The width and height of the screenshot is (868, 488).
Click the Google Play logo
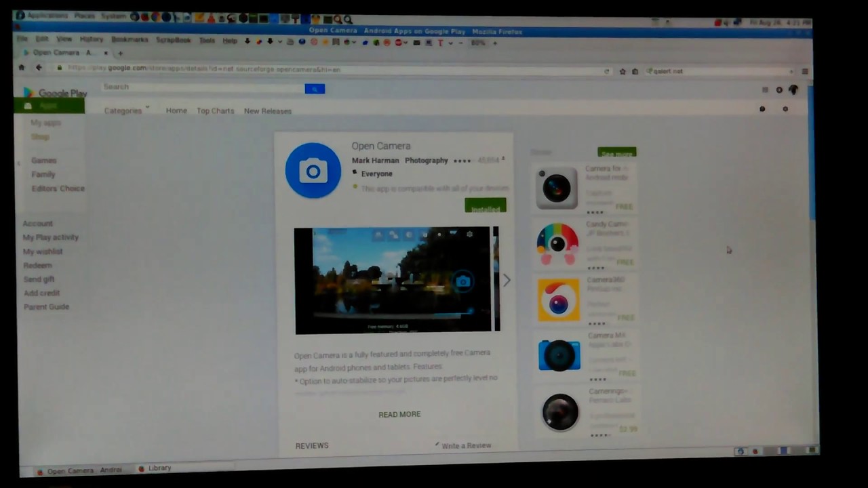56,94
